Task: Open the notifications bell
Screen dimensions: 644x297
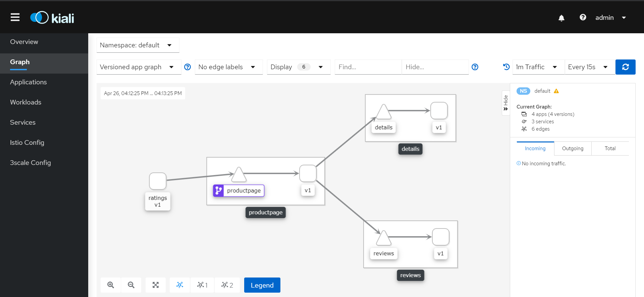Action: coord(561,18)
